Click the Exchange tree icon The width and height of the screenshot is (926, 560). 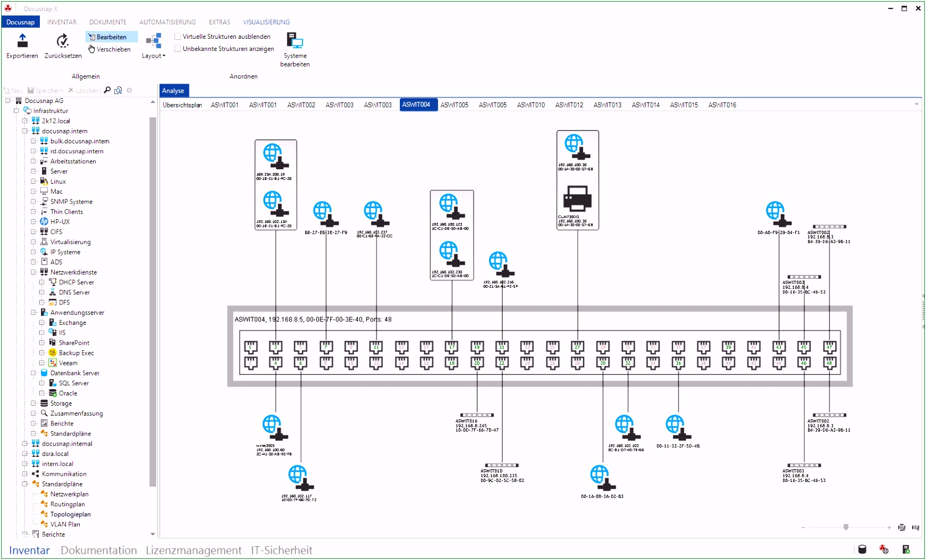point(53,323)
